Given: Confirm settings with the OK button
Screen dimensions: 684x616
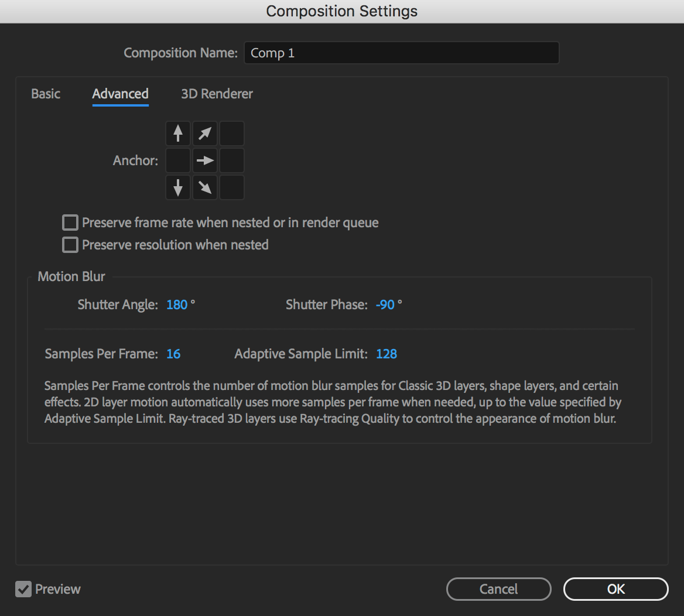Looking at the screenshot, I should (x=615, y=589).
